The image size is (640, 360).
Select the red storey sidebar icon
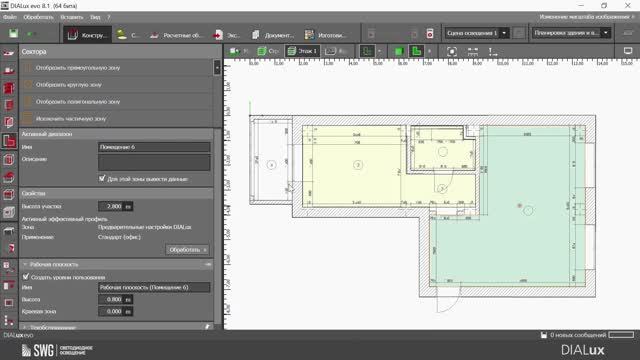coord(9,88)
